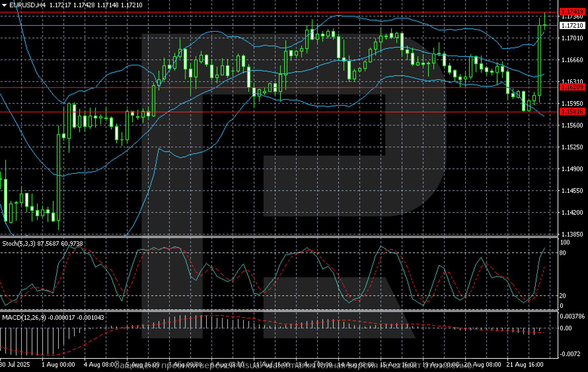Click the MACD -0.0072 scale value
Screen dimensions: 588x372
(570, 354)
